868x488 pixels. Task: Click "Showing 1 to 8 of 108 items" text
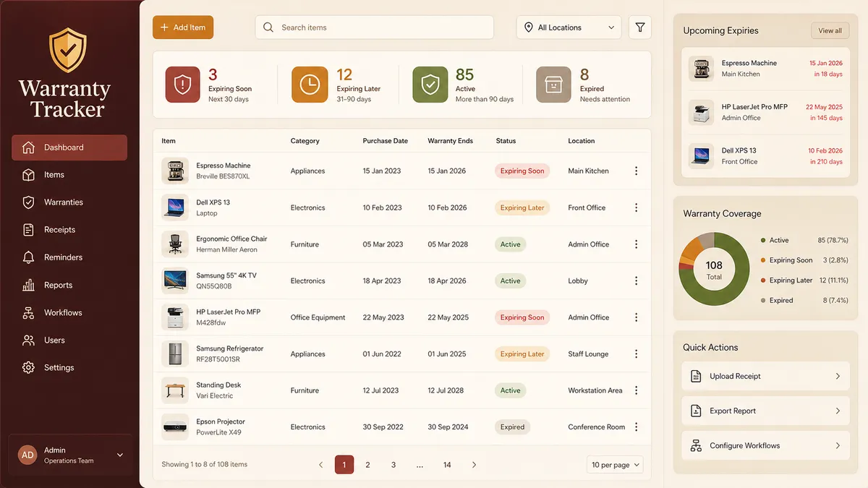click(x=205, y=464)
